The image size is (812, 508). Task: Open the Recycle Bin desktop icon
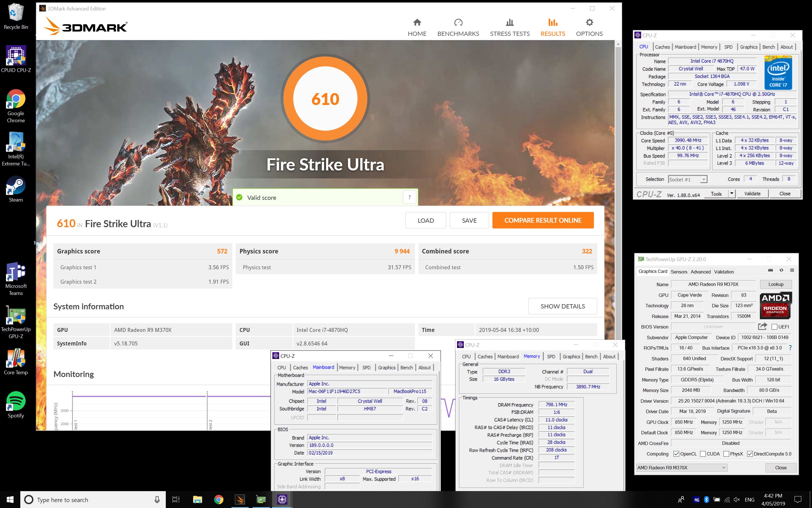tap(16, 16)
